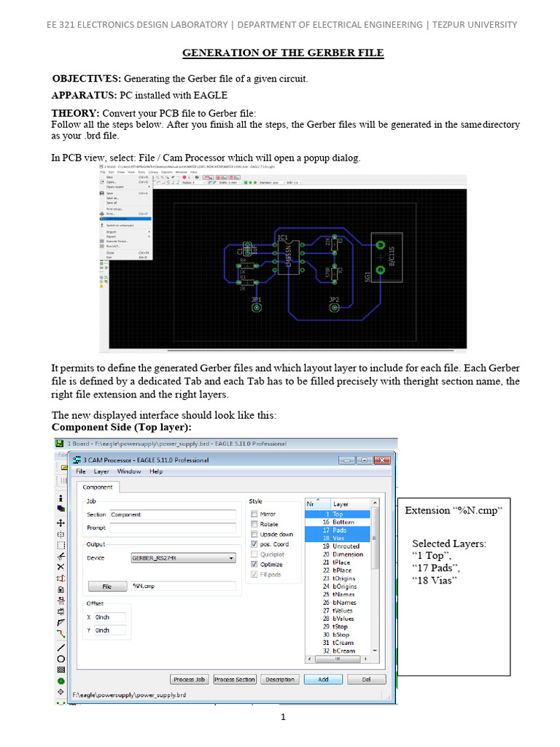
Task: Enable the Rotate style checkbox
Action: 254,524
